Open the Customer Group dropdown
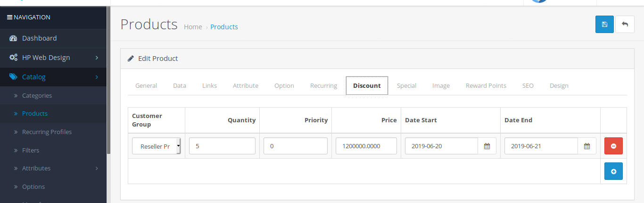Screen dimensions: 644x203 click(x=156, y=146)
